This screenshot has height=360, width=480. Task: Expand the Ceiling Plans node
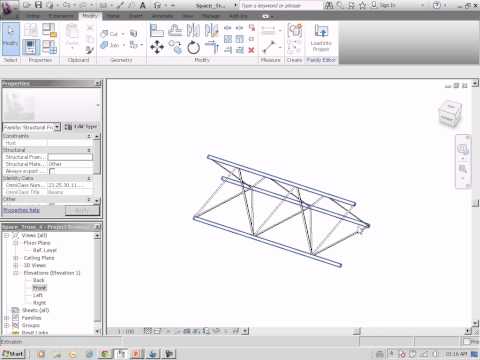click(15, 258)
